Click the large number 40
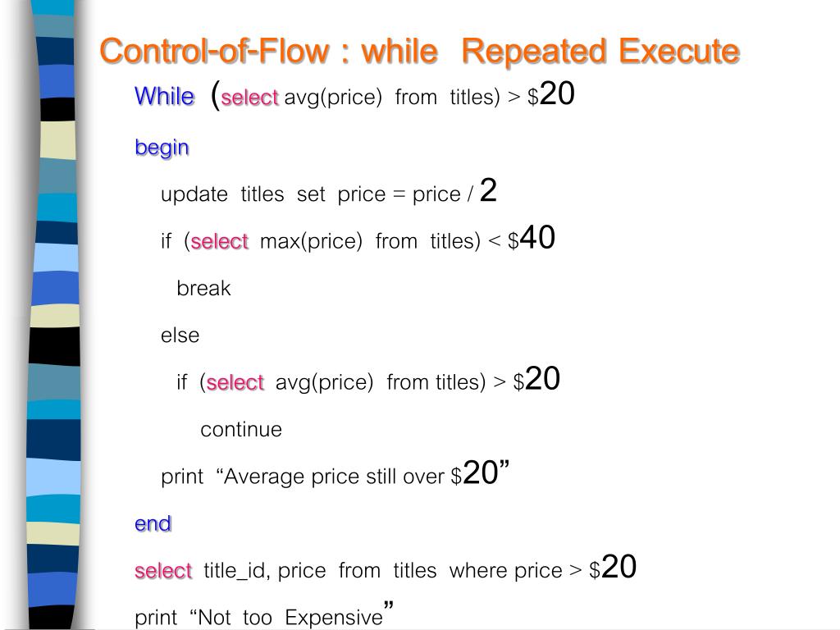This screenshot has width=840, height=630. click(x=537, y=237)
